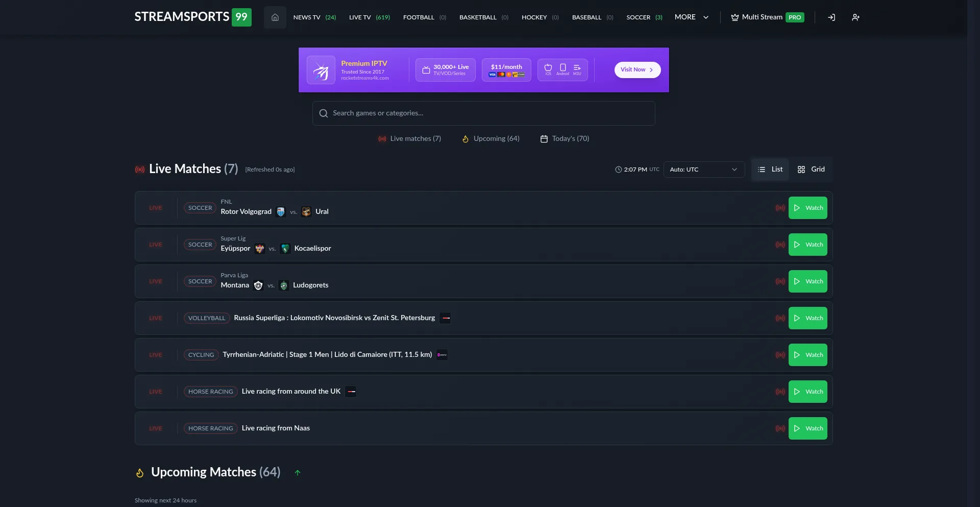Image resolution: width=980 pixels, height=507 pixels.
Task: Click the Multi Stream crown icon
Action: pos(735,17)
